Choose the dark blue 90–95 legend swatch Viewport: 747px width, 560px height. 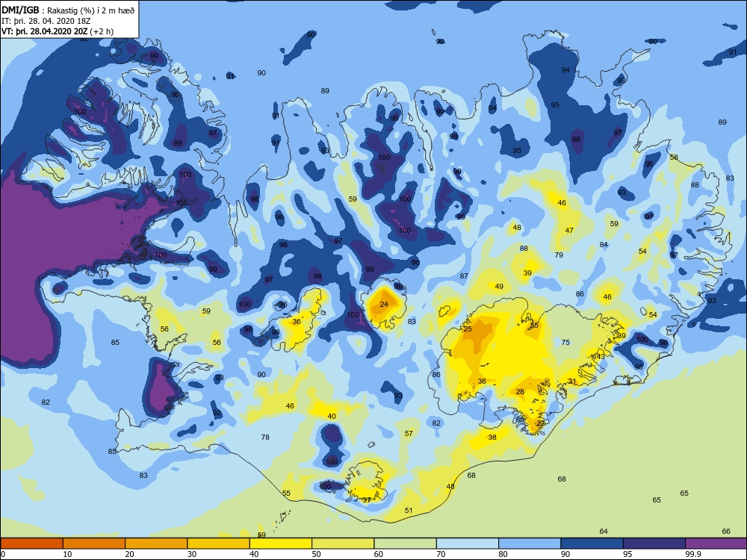(592, 544)
